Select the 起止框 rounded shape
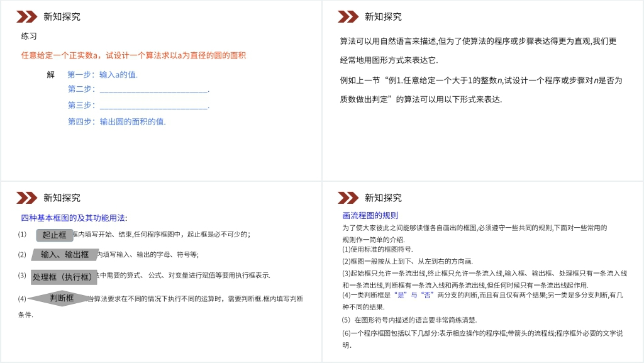The image size is (644, 363). 55,235
